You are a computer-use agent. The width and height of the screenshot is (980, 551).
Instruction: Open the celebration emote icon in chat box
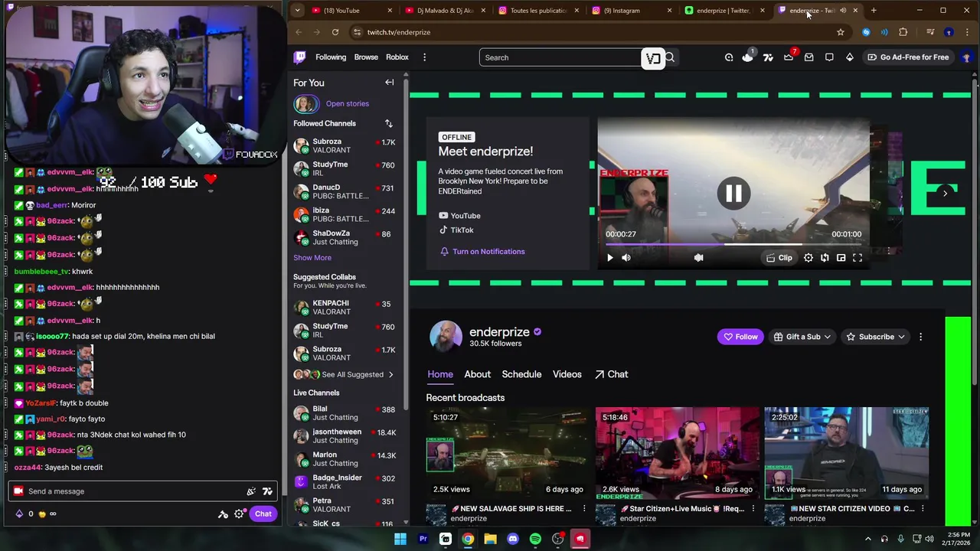[x=251, y=491]
